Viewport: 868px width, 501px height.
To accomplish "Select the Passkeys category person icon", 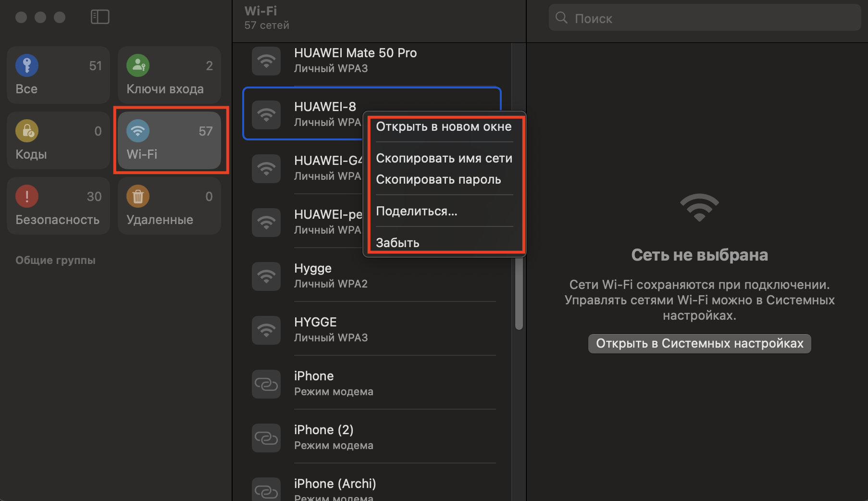I will [138, 65].
